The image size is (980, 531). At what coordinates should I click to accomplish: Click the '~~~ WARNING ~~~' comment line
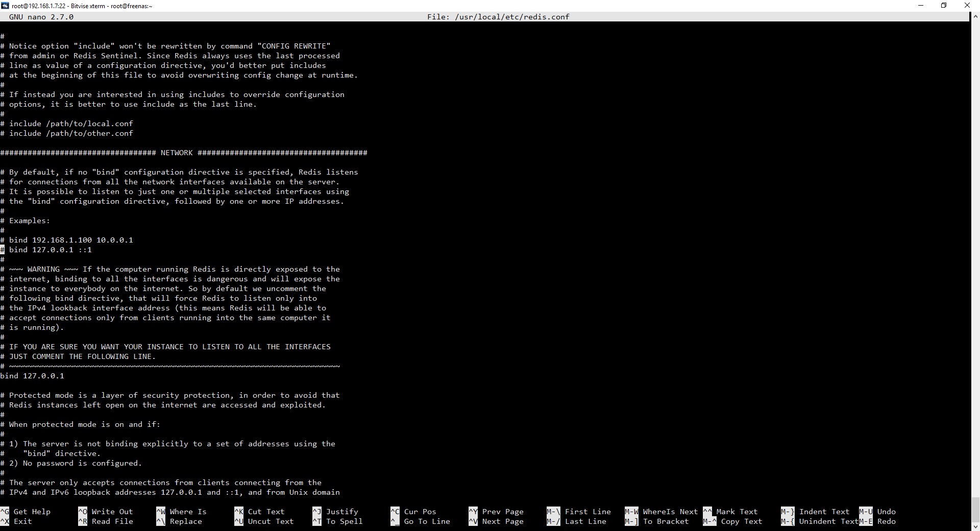click(170, 269)
